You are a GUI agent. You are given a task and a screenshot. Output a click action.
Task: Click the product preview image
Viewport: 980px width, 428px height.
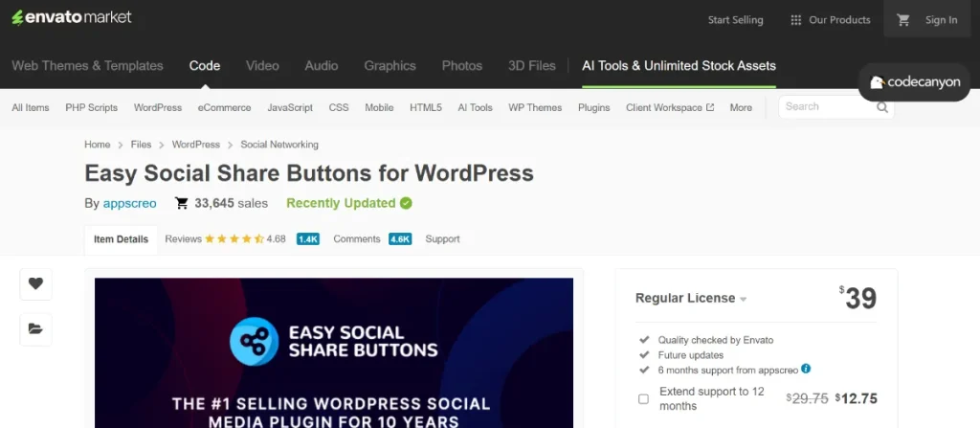(x=334, y=353)
